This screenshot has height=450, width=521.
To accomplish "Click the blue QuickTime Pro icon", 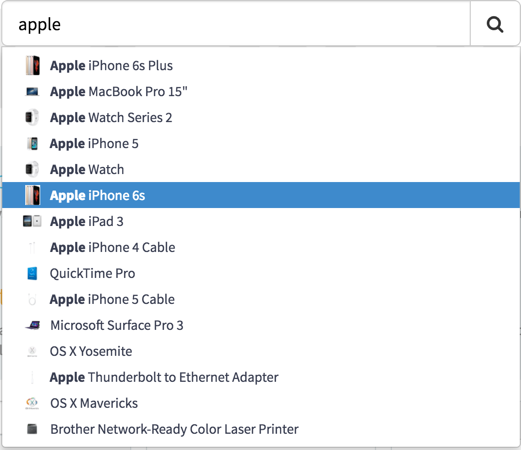I will click(32, 273).
